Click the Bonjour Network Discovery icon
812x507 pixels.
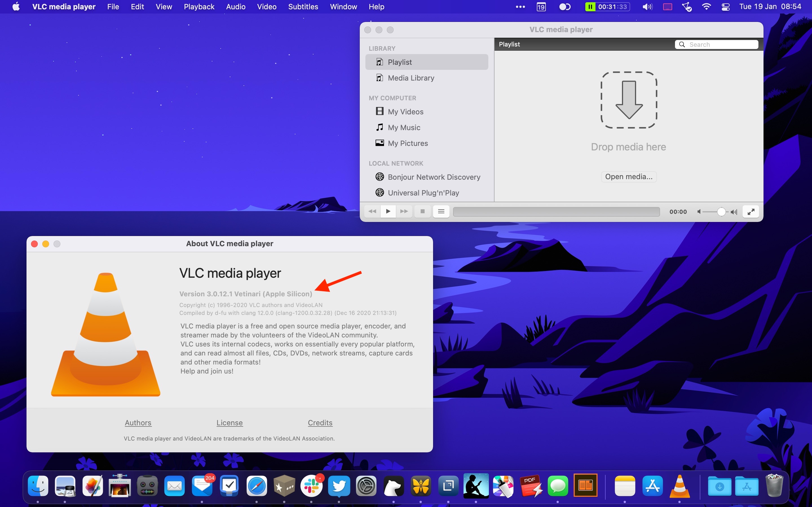[x=379, y=176]
